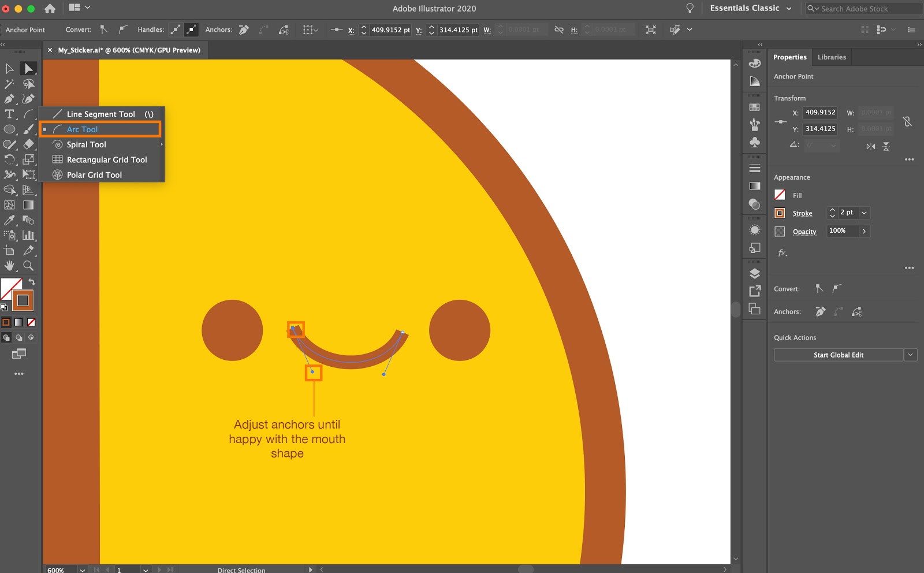Switch to the Libraries tab

[832, 57]
